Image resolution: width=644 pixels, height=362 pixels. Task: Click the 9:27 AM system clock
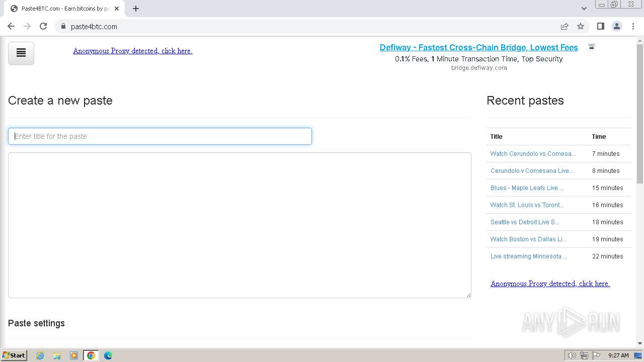(x=618, y=355)
